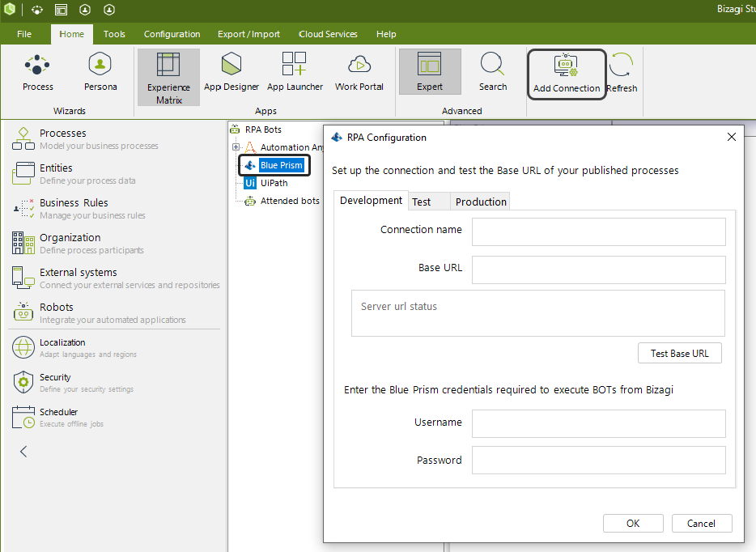Launch App Launcher from the ribbon
This screenshot has width=756, height=552.
pos(295,72)
